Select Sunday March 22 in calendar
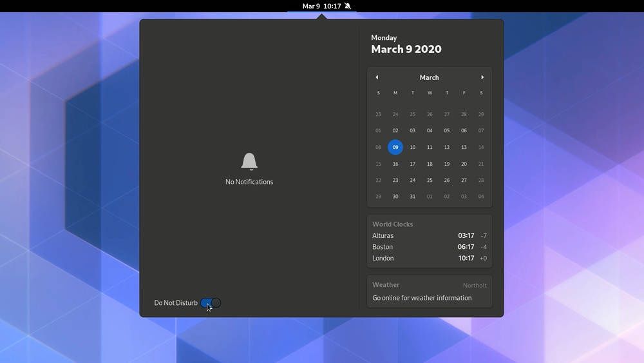 [378, 180]
